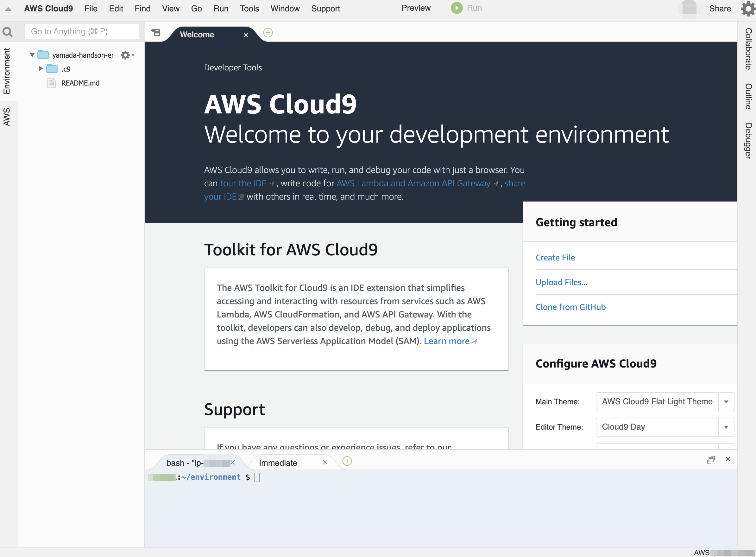Close the bash terminal tab
756x557 pixels.
click(232, 462)
